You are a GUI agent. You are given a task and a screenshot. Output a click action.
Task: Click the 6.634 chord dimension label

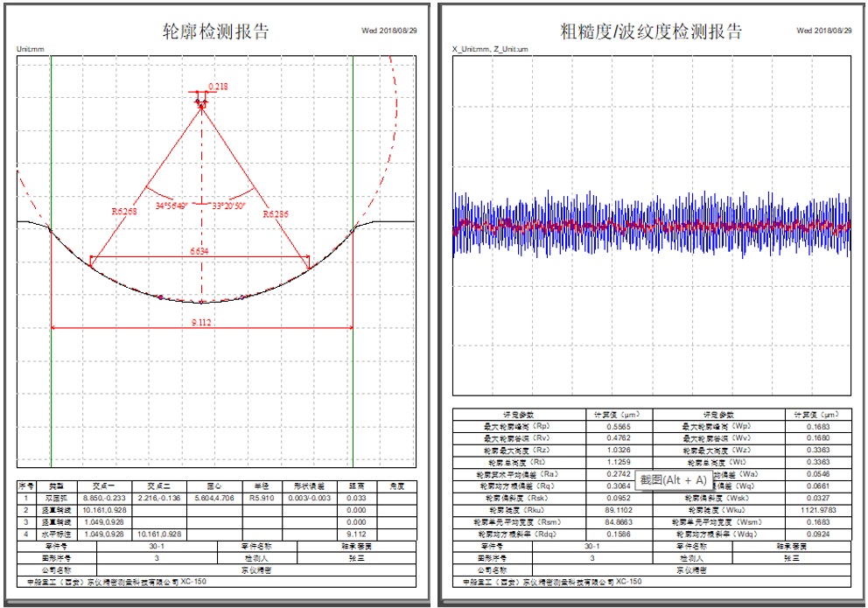click(202, 252)
